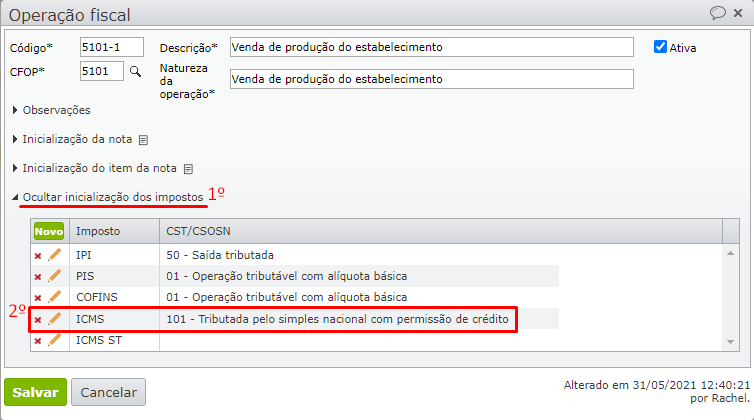Click the Inicialização do item list icon

coord(187,169)
